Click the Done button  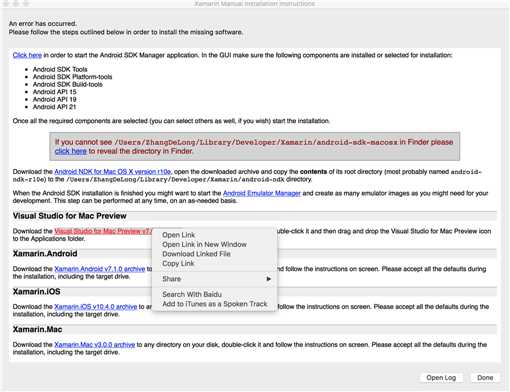point(485,378)
